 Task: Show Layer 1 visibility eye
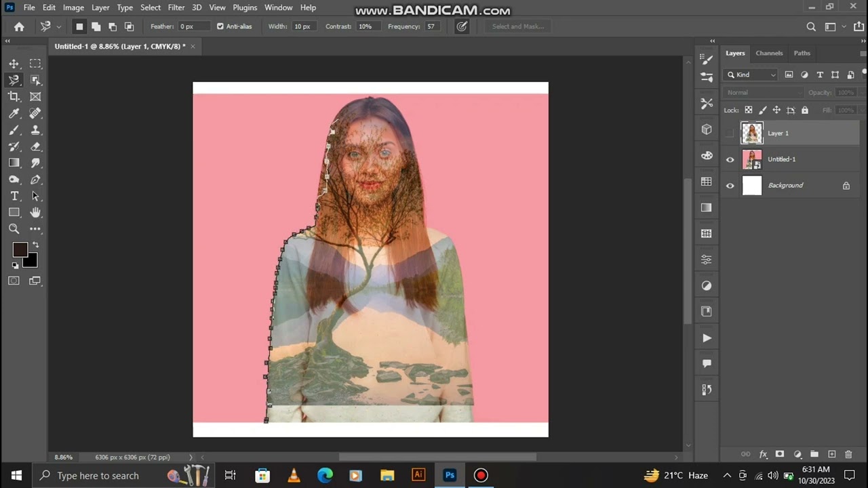coord(730,133)
